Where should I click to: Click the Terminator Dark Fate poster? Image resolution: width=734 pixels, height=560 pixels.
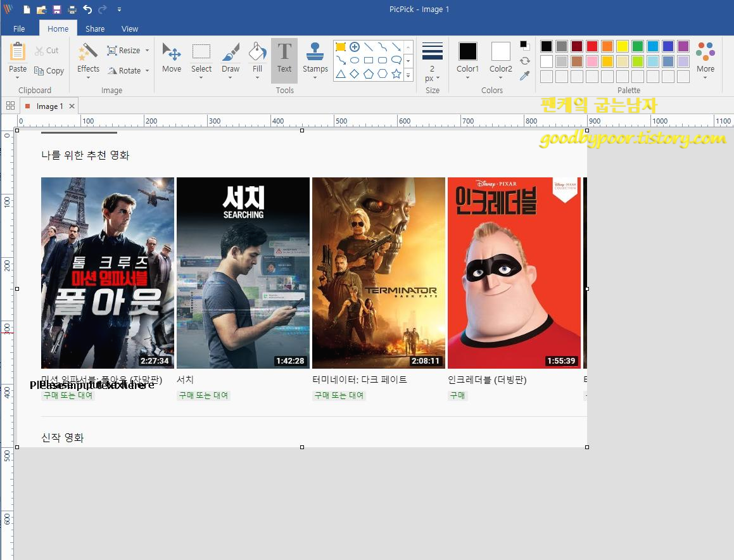379,272
